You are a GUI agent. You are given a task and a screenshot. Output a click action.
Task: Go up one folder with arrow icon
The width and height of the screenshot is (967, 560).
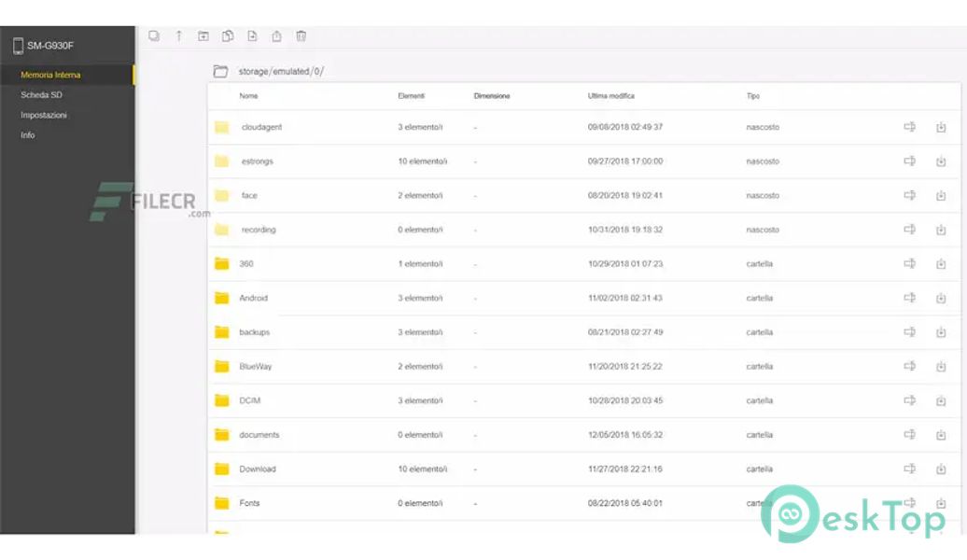click(x=179, y=35)
